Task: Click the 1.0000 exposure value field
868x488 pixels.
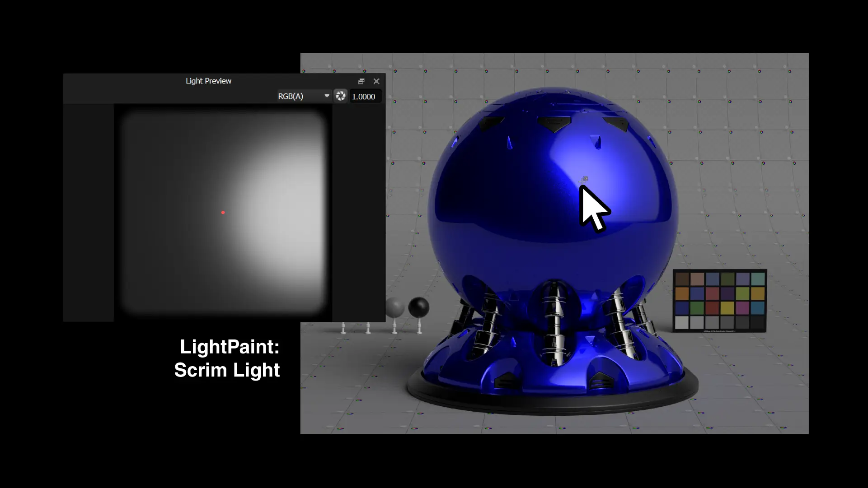Action: click(x=364, y=96)
